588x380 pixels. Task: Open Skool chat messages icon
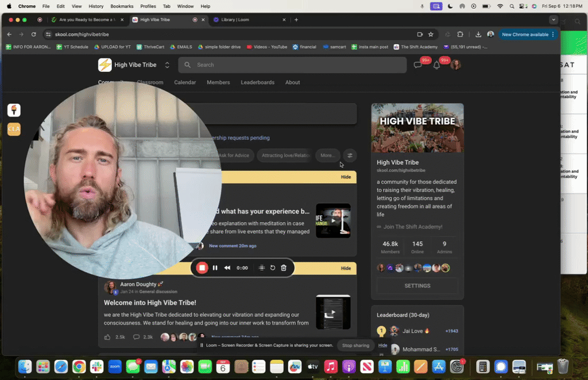point(417,65)
